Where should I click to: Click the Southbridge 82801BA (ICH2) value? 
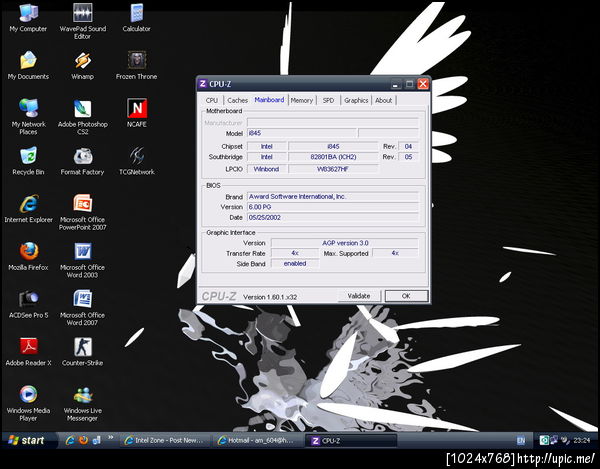(x=333, y=157)
